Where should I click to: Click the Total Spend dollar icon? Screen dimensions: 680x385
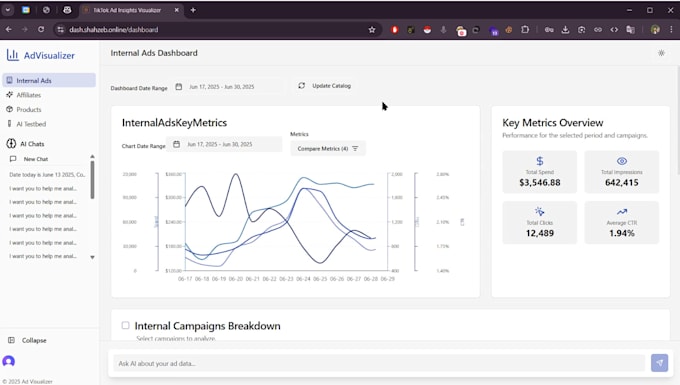(x=539, y=161)
